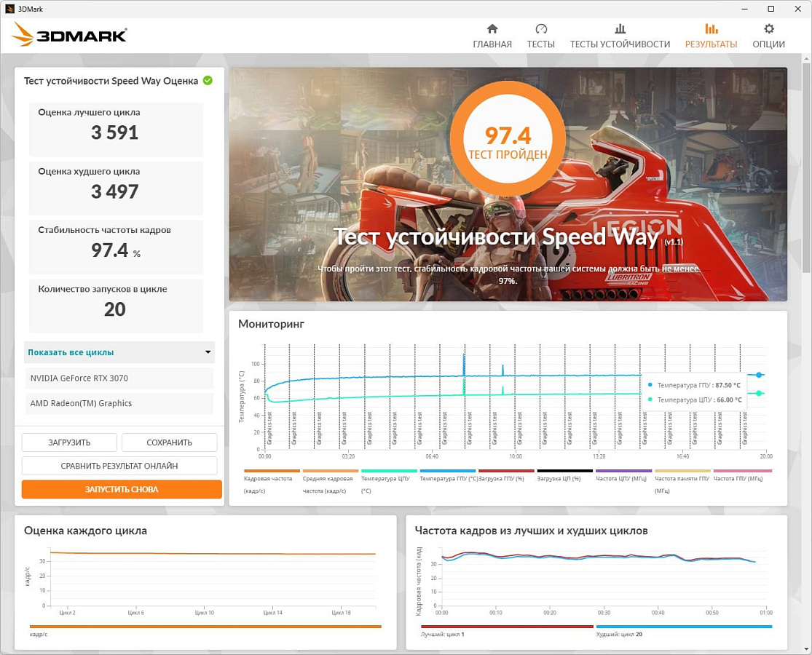
Task: Expand the Показать все циклы dropdown
Action: click(119, 352)
